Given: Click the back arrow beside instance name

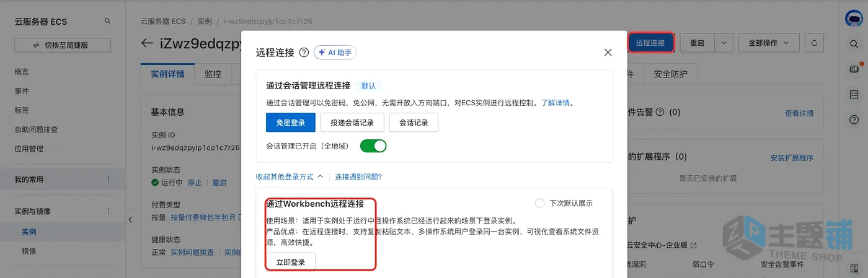Looking at the screenshot, I should point(147,43).
